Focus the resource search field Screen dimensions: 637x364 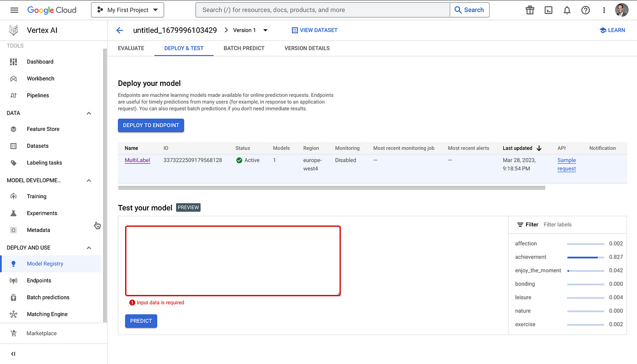click(x=323, y=10)
